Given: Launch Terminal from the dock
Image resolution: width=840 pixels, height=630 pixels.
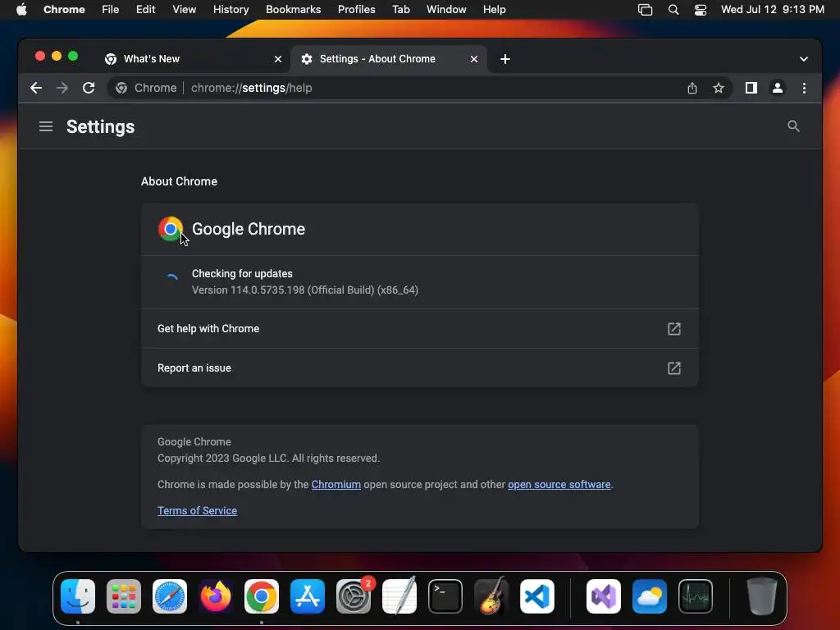Looking at the screenshot, I should (445, 596).
